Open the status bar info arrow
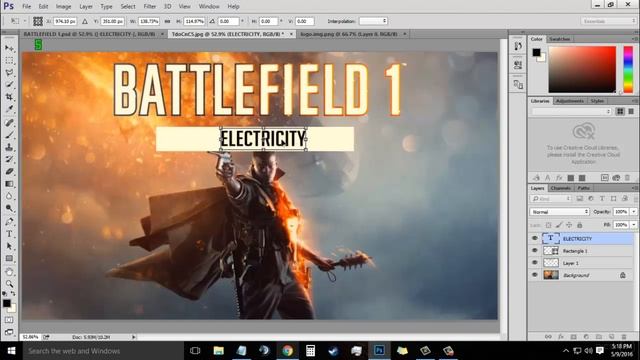Viewport: 640px width, 360px height. 133,337
